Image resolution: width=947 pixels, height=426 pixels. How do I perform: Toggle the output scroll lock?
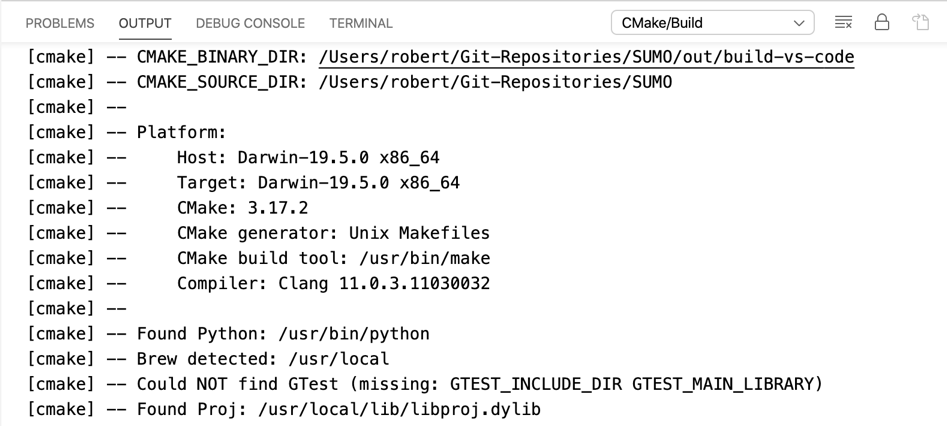[x=881, y=22]
